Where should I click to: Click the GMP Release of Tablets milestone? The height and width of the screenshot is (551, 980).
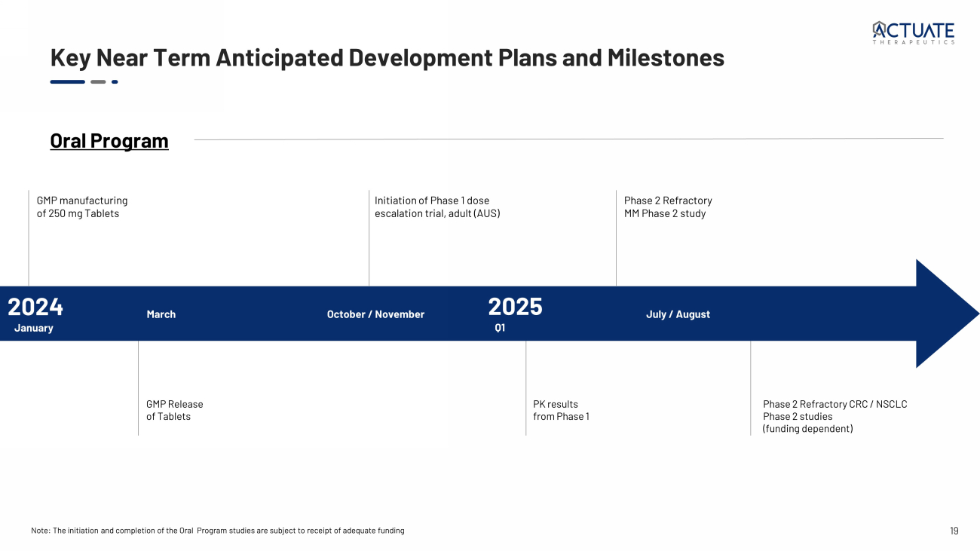point(174,410)
